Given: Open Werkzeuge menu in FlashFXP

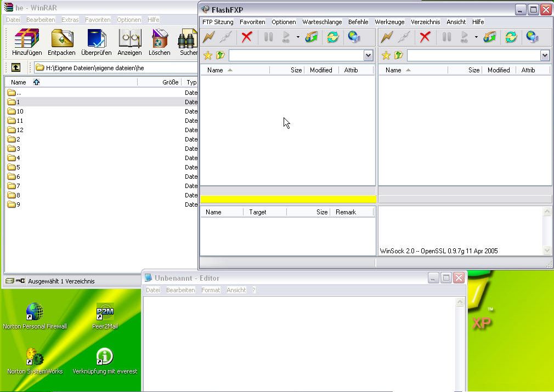Looking at the screenshot, I should pyautogui.click(x=389, y=22).
